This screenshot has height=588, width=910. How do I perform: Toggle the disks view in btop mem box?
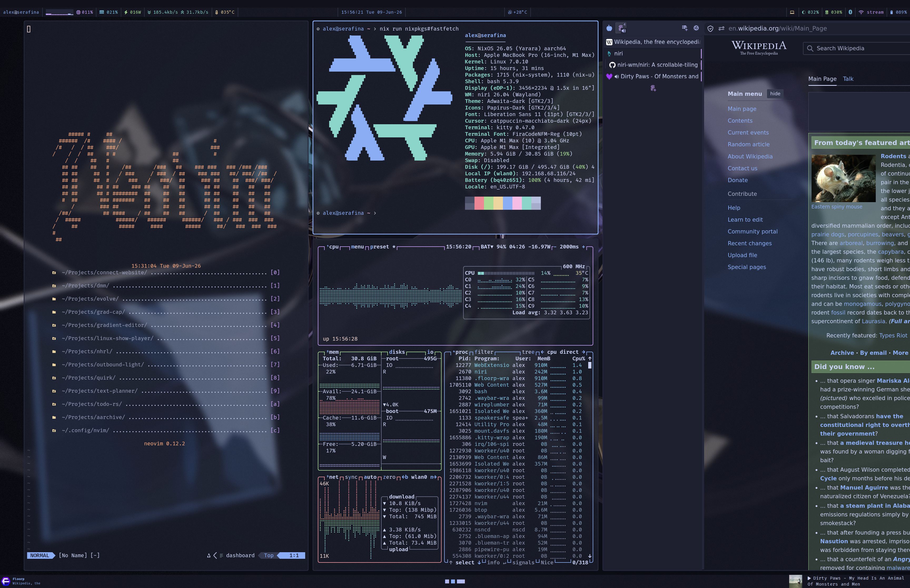397,352
